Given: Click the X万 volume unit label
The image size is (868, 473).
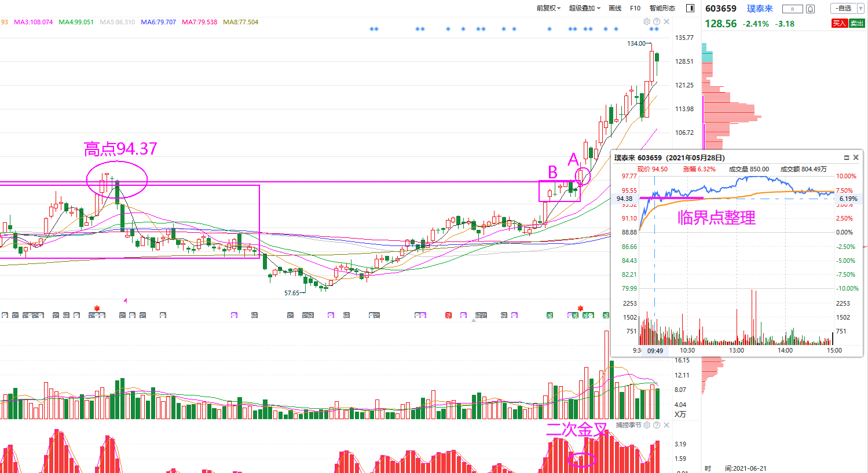Looking at the screenshot, I should [x=680, y=415].
